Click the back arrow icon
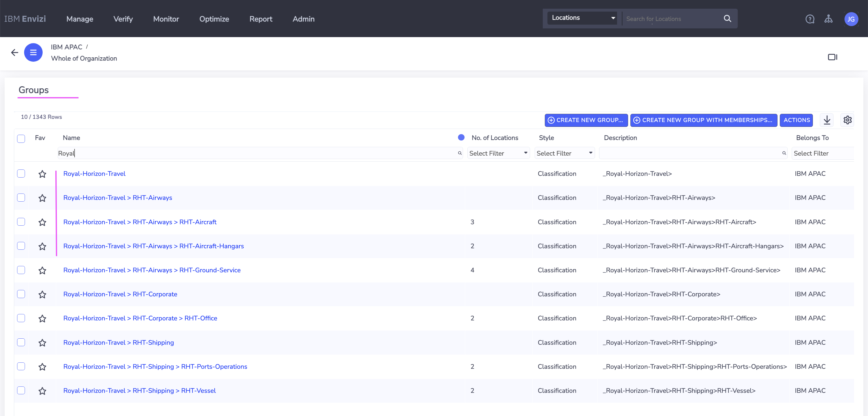This screenshot has width=868, height=416. pyautogui.click(x=15, y=52)
